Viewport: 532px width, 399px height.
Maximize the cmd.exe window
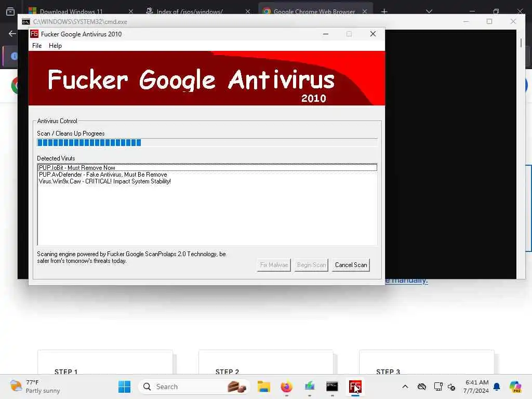(x=489, y=21)
